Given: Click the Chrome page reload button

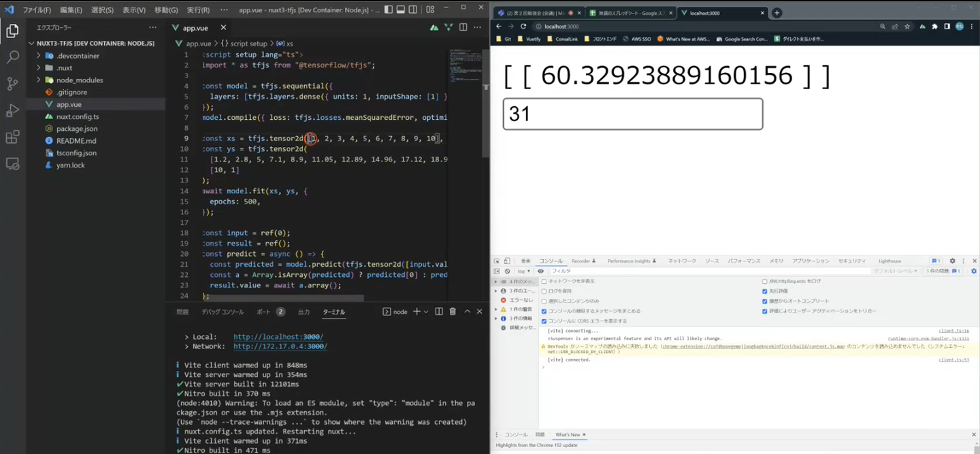Looking at the screenshot, I should (523, 27).
